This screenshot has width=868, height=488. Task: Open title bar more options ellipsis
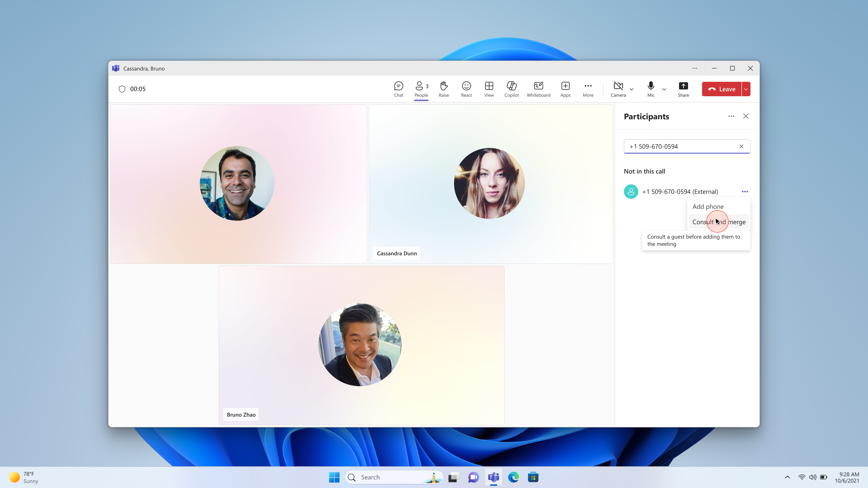[695, 68]
